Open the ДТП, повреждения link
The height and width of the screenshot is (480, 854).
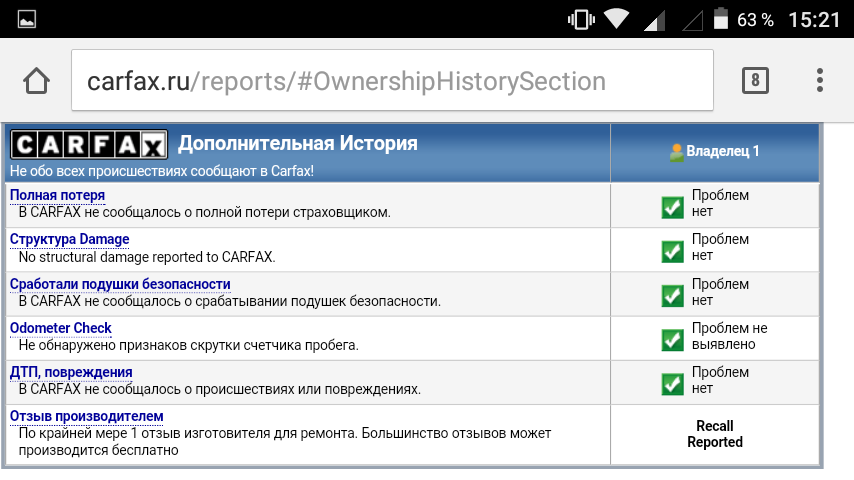[x=71, y=372]
